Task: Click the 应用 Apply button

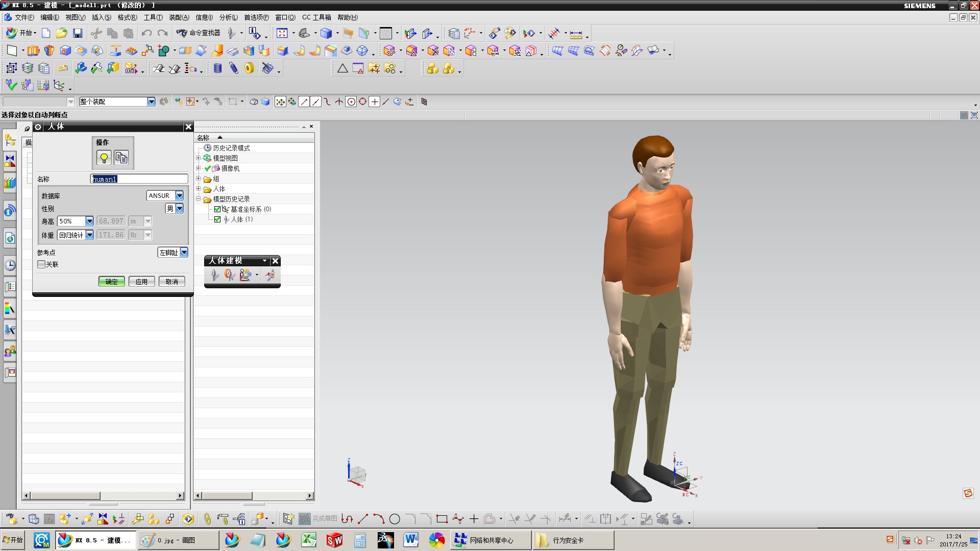Action: [x=141, y=282]
